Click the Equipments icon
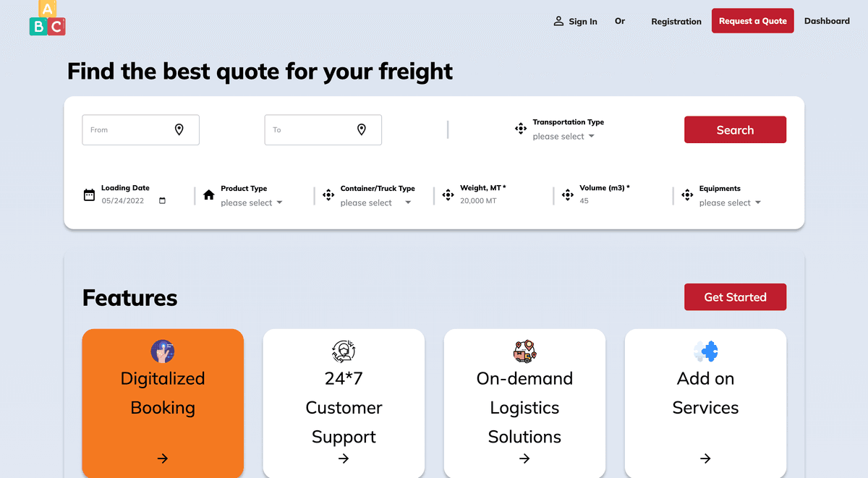 [686, 195]
